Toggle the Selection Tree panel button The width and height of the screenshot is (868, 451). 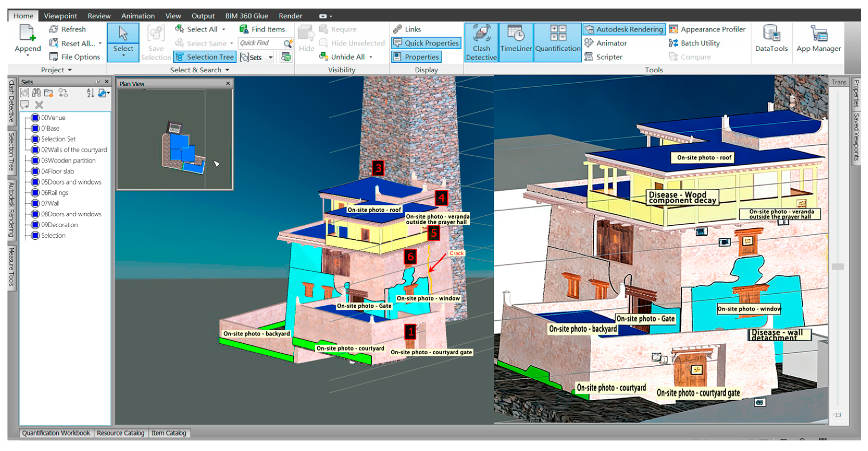coord(205,57)
